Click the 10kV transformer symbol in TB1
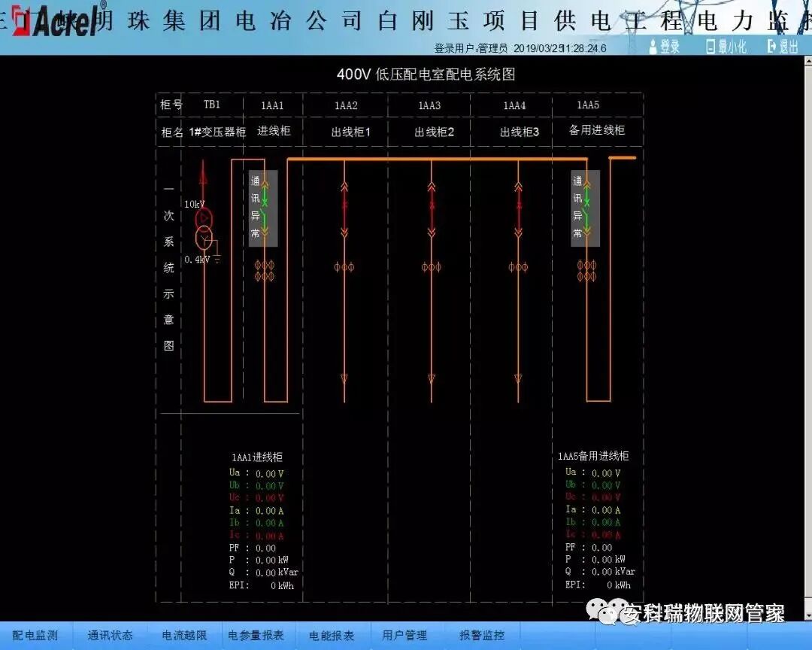This screenshot has height=650, width=812. [x=204, y=229]
